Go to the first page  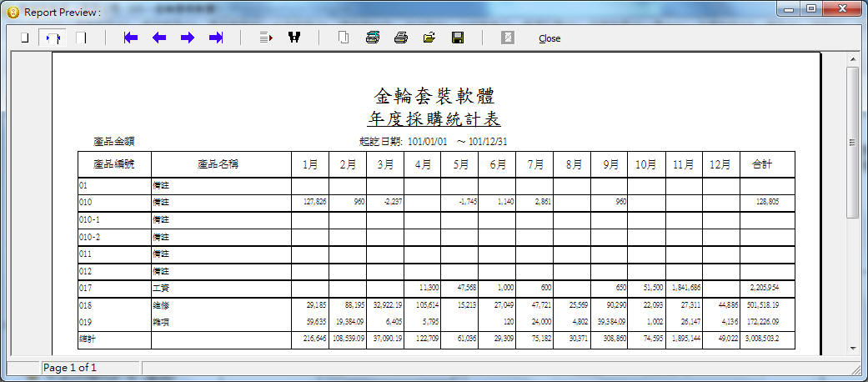click(131, 38)
